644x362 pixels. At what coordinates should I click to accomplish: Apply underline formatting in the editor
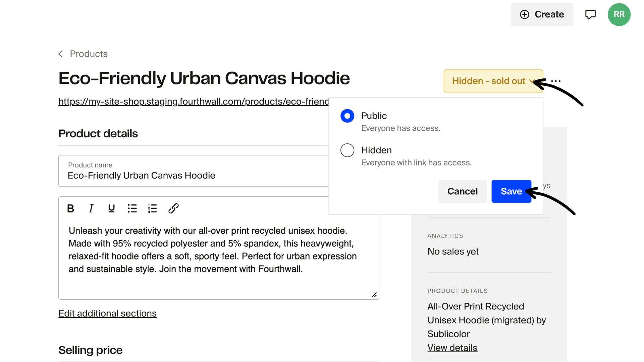(x=111, y=208)
